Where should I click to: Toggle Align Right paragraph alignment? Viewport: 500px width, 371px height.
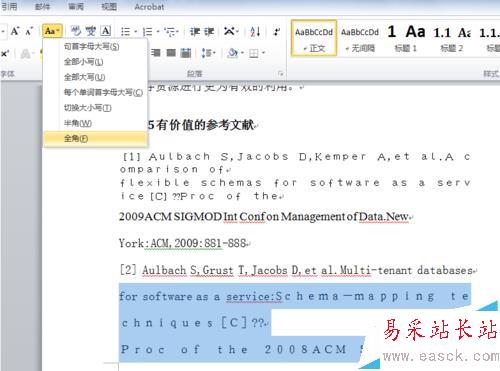tap(156, 53)
